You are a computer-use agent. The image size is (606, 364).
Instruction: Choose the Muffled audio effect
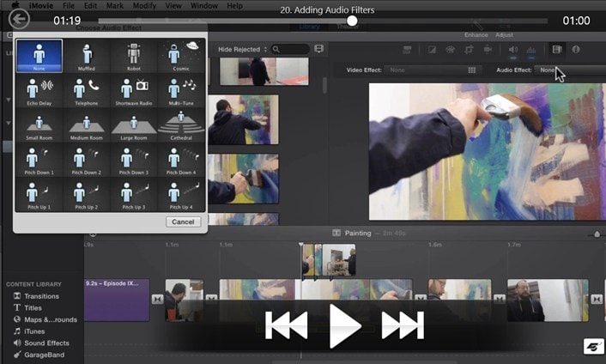pyautogui.click(x=87, y=56)
